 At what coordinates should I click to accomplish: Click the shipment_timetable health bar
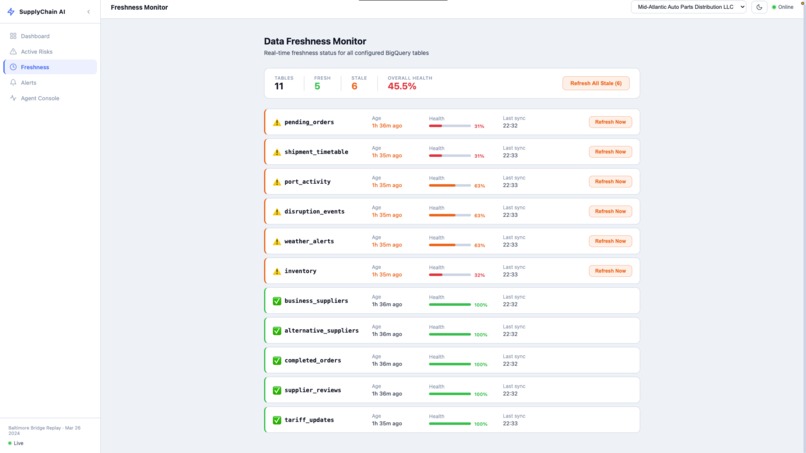[x=450, y=156]
